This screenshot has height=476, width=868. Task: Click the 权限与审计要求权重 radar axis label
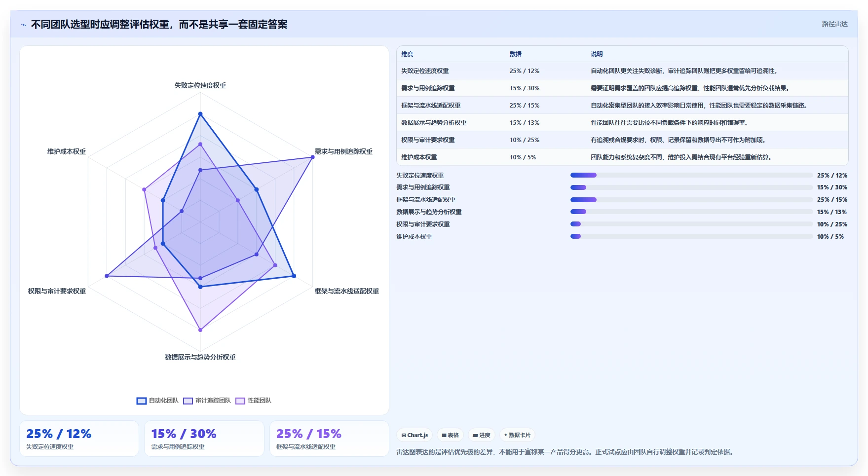pos(57,291)
